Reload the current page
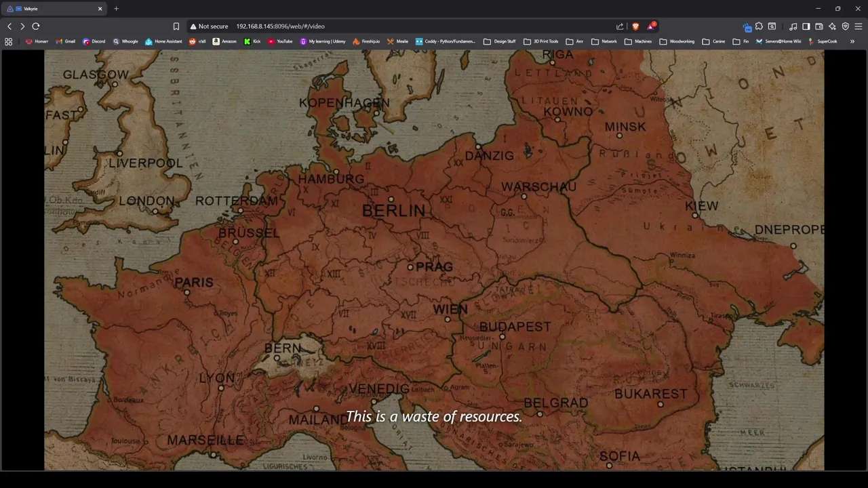The image size is (868, 488). (36, 26)
